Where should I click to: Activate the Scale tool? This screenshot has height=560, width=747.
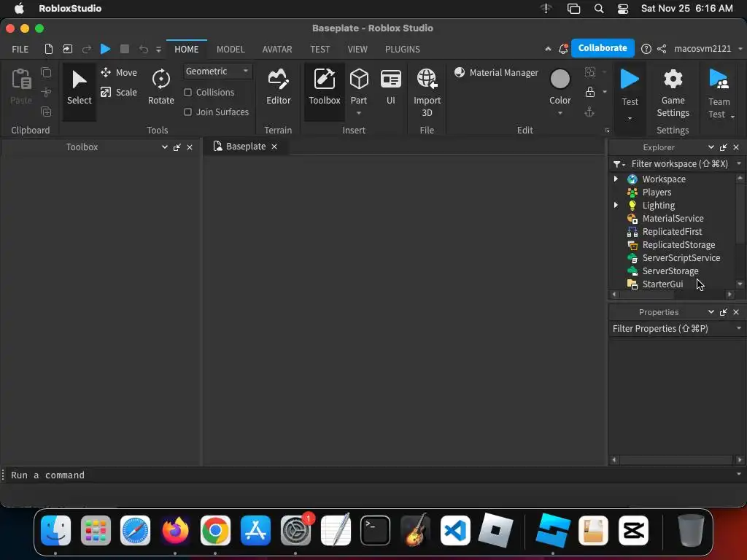[x=119, y=92]
